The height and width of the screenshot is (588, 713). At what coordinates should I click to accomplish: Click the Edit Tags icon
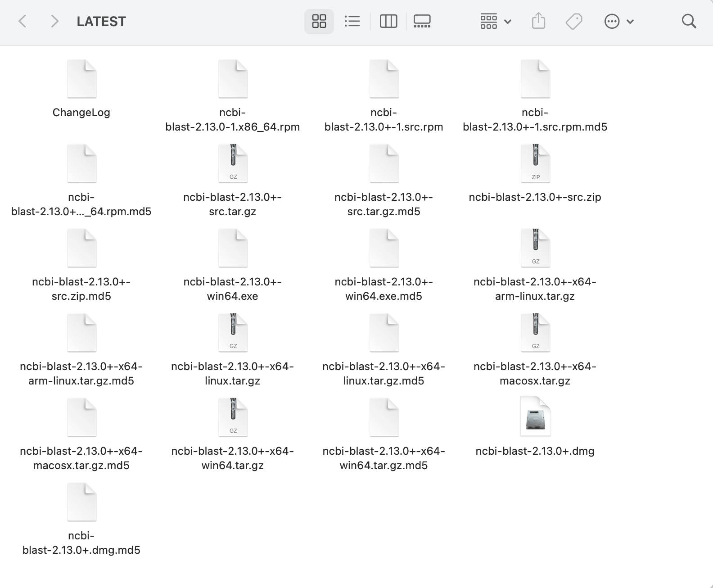tap(574, 21)
